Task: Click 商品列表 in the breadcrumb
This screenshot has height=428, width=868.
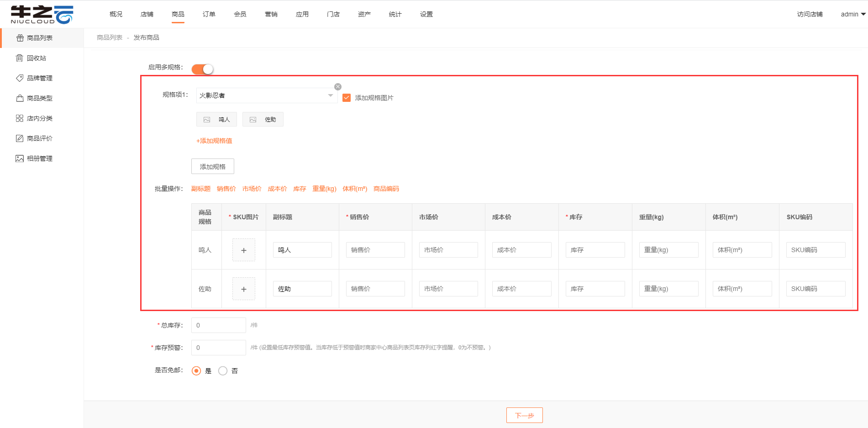Action: point(110,37)
